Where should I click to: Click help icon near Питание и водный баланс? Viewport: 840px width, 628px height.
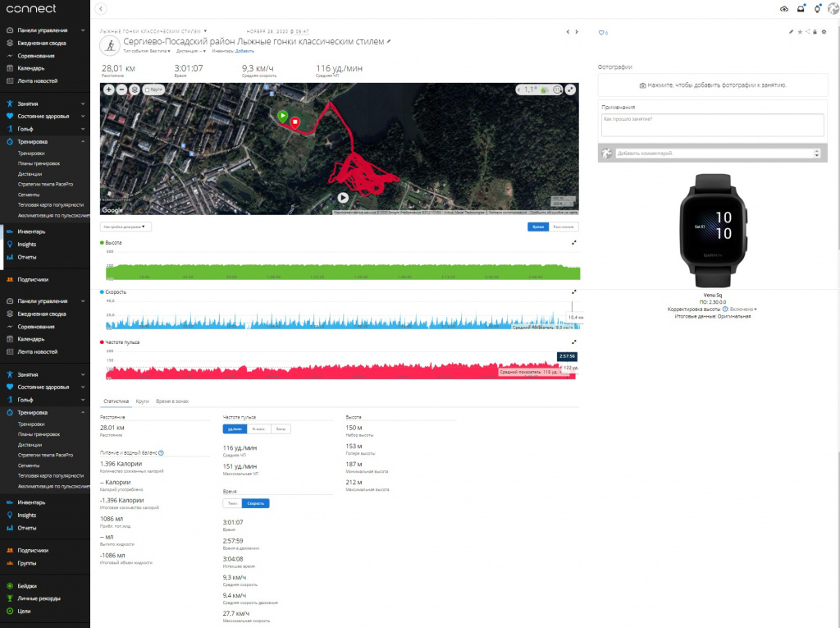coord(162,452)
